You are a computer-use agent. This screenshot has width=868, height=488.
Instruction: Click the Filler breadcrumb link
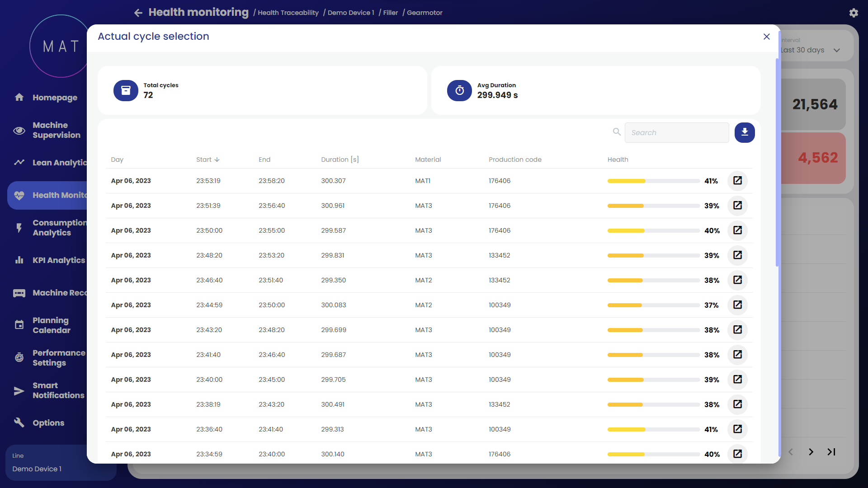(390, 13)
